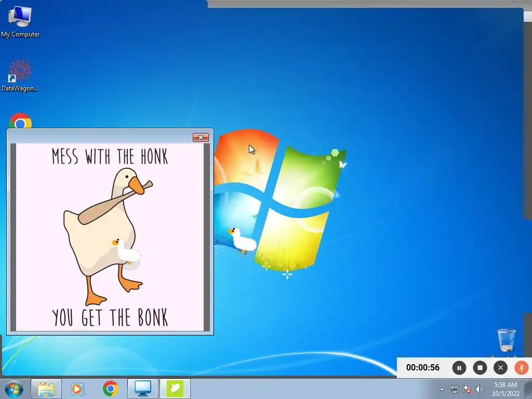
Task: Click the recording timer 00:00:56
Action: point(423,368)
